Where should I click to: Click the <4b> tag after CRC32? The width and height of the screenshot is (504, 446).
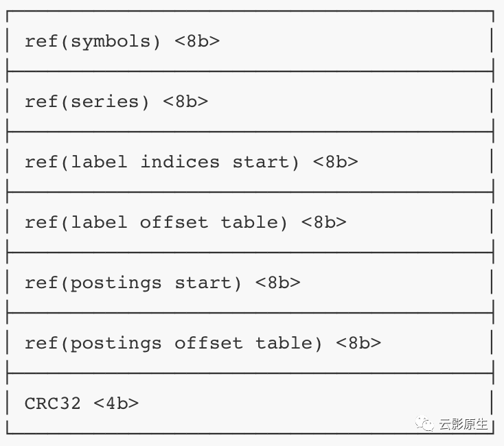tap(116, 403)
